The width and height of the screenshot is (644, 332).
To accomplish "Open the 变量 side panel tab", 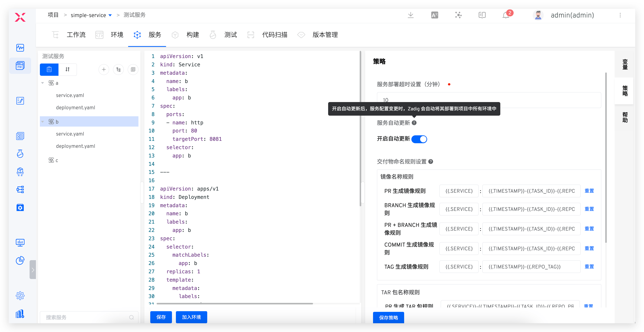I will [625, 64].
